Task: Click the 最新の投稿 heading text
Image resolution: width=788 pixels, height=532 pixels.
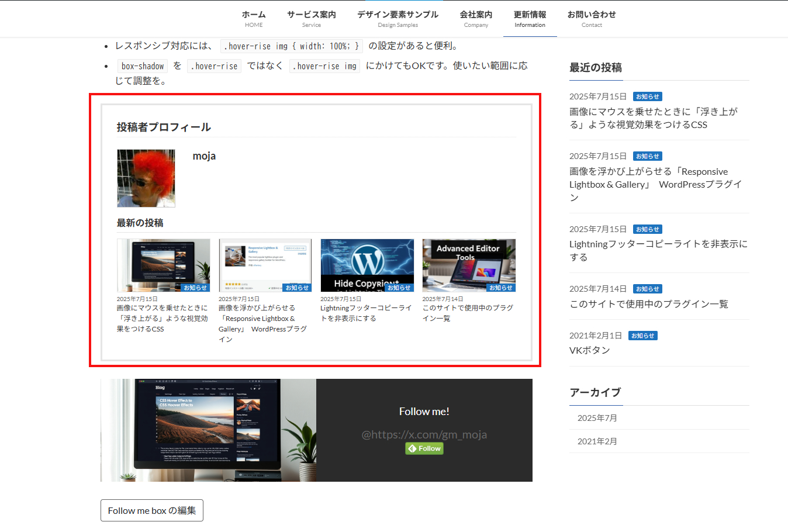Action: 140,223
